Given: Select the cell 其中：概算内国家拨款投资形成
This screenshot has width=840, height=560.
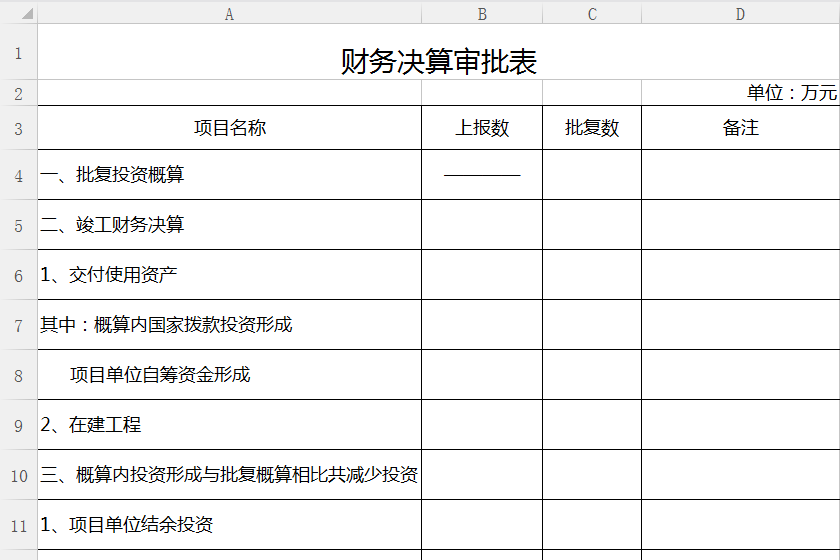Looking at the screenshot, I should (166, 325).
